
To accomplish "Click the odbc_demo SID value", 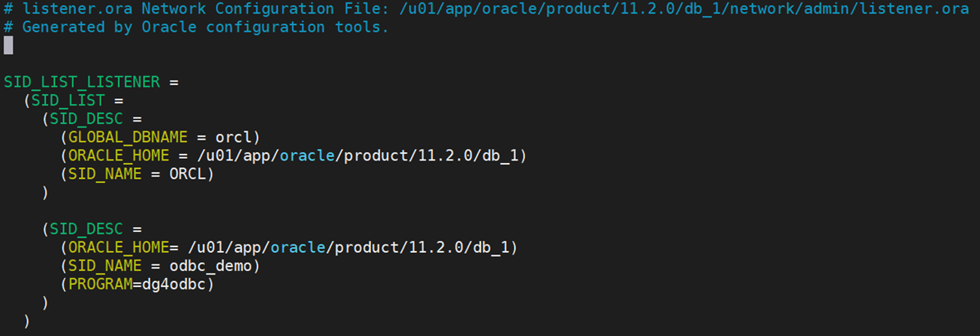I will coord(210,266).
